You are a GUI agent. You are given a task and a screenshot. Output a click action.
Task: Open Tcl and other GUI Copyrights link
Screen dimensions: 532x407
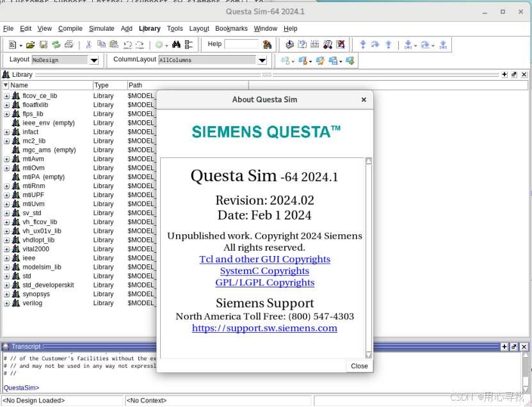pyautogui.click(x=264, y=259)
